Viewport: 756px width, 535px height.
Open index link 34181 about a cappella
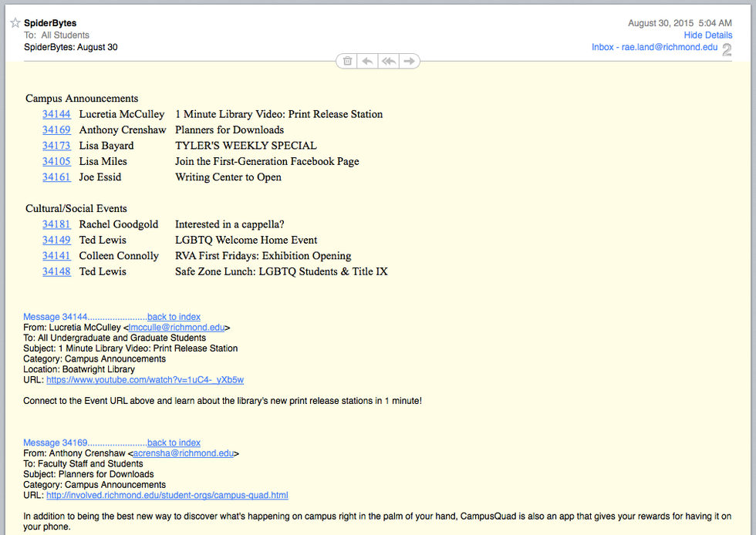56,224
